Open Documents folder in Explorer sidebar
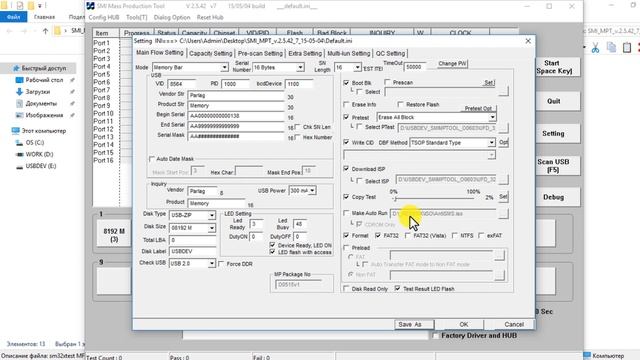 coord(41,104)
